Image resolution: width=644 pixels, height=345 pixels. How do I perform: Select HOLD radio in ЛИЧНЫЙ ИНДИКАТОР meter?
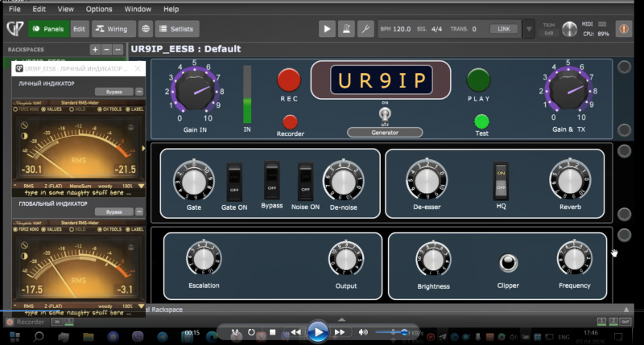[77, 109]
